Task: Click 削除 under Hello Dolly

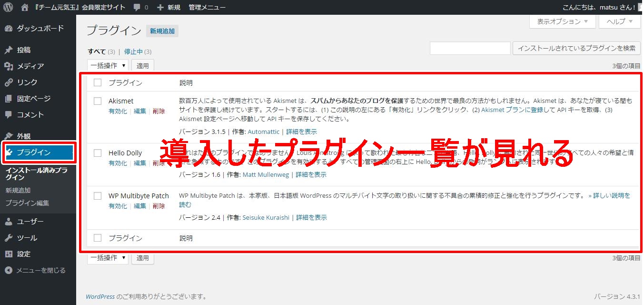Action: pos(159,163)
